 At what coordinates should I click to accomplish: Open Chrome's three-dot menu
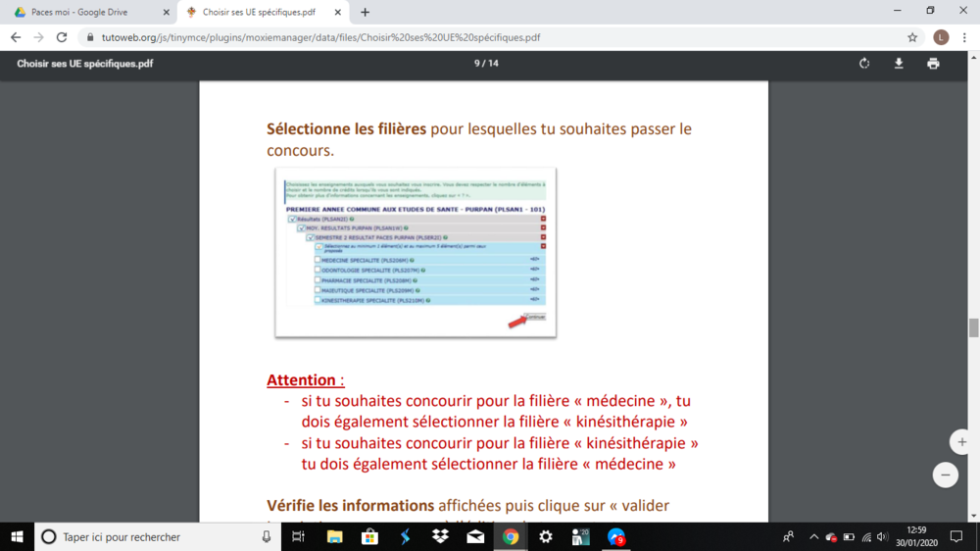click(x=964, y=37)
